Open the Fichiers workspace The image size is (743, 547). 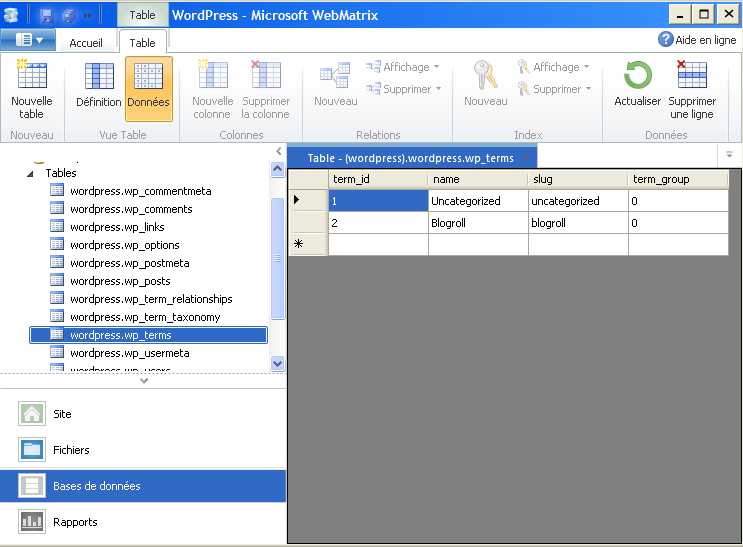(71, 450)
